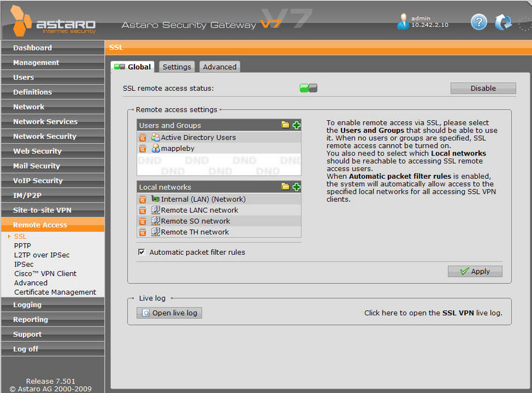This screenshot has height=393, width=532.
Task: Switch to the Advanced tab
Action: pos(219,67)
